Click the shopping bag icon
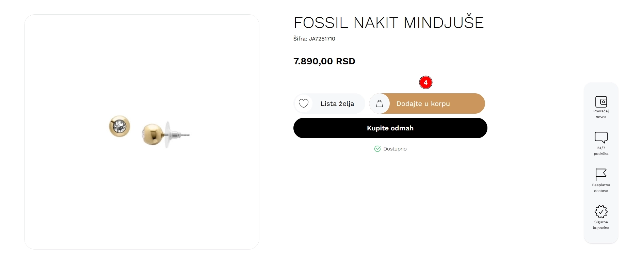The image size is (644, 256). (380, 103)
